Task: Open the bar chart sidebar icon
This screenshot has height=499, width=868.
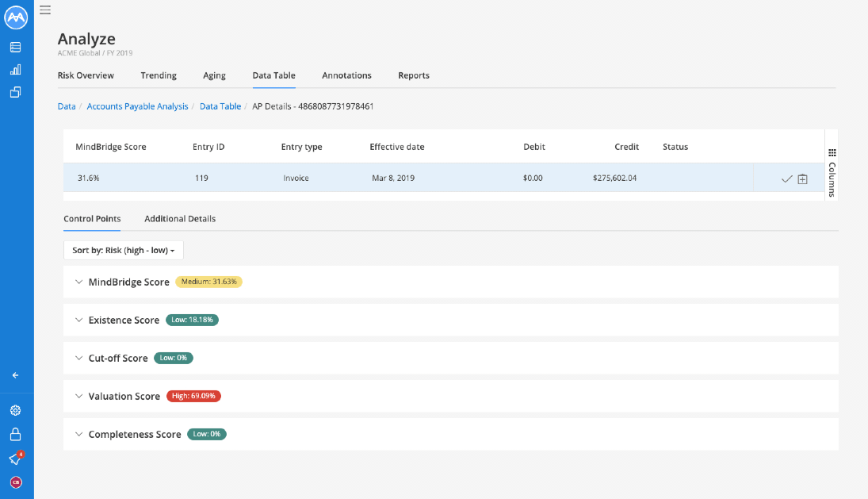Action: click(16, 70)
